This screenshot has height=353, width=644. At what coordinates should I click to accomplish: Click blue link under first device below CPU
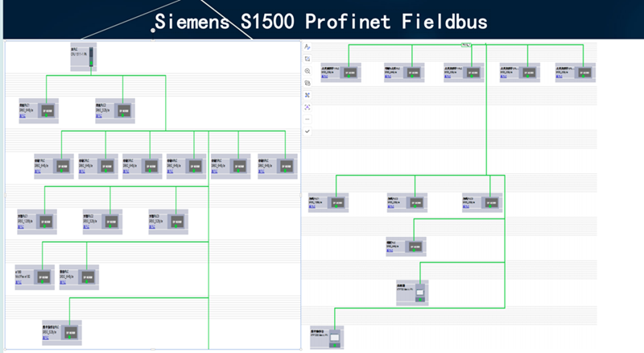tap(23, 118)
